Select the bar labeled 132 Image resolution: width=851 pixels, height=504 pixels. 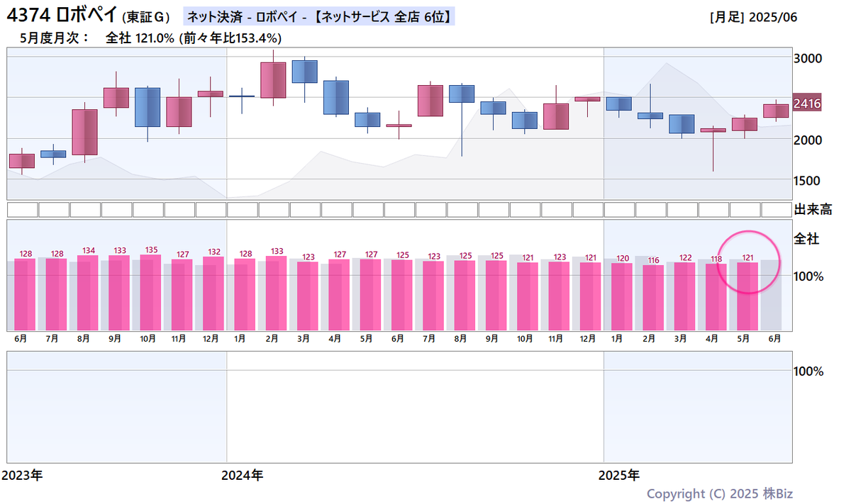213,293
